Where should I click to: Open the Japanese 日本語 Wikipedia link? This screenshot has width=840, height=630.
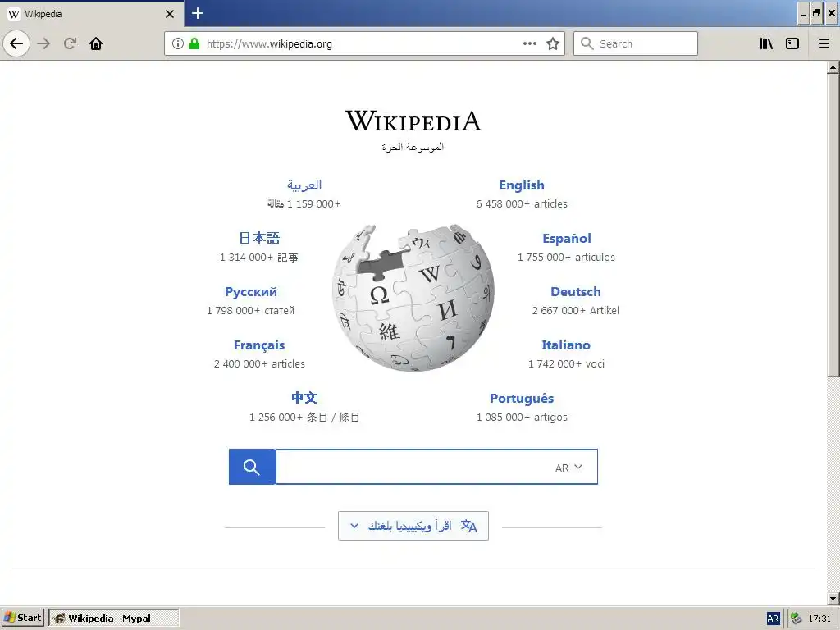point(259,238)
